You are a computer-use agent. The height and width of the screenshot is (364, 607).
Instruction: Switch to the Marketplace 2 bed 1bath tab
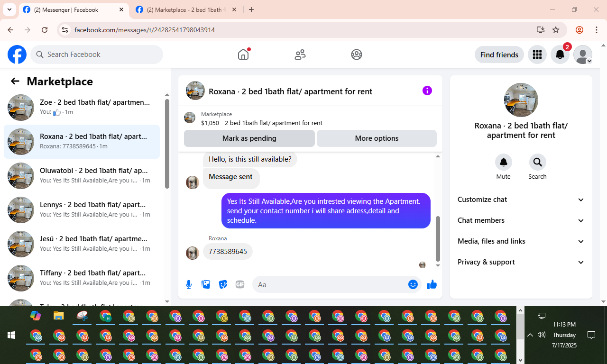coord(186,9)
